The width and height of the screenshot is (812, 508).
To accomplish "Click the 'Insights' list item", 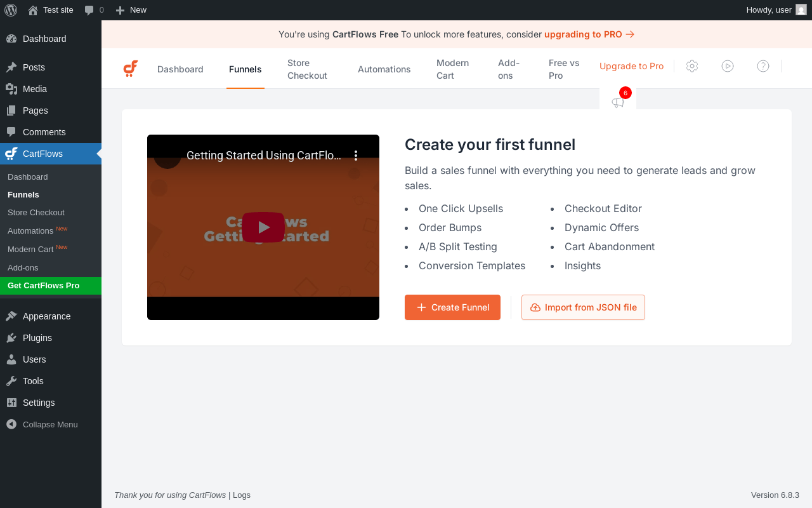I will [x=582, y=266].
